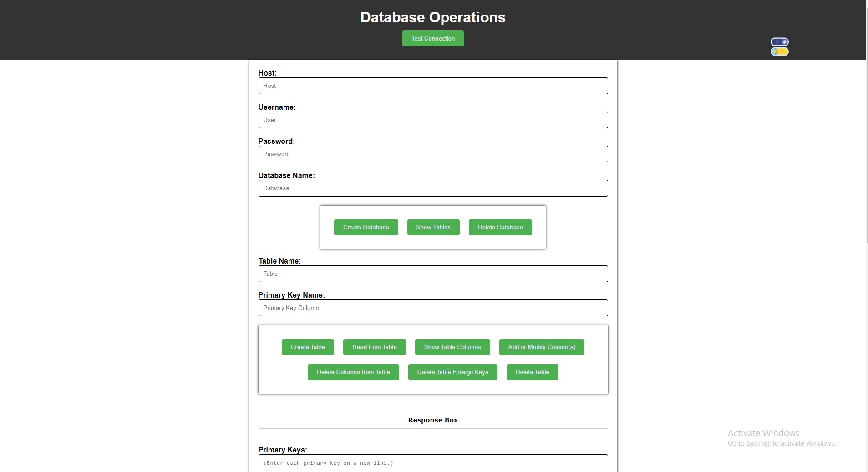
Task: Focus the Host input field
Action: pyautogui.click(x=433, y=86)
